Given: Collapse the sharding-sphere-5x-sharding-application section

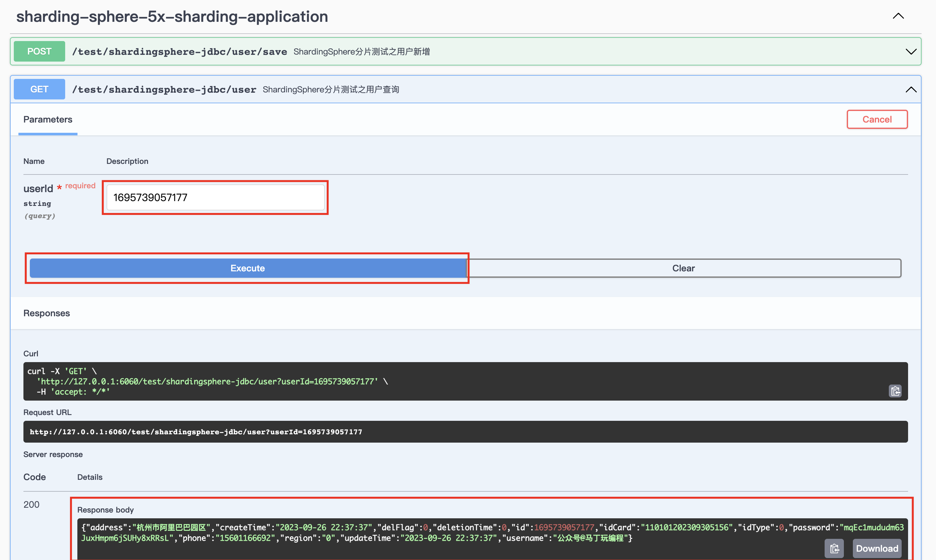Looking at the screenshot, I should (898, 16).
